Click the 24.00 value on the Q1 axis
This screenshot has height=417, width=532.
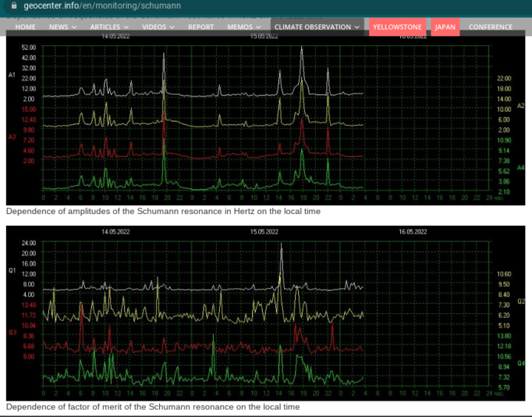[x=29, y=243]
